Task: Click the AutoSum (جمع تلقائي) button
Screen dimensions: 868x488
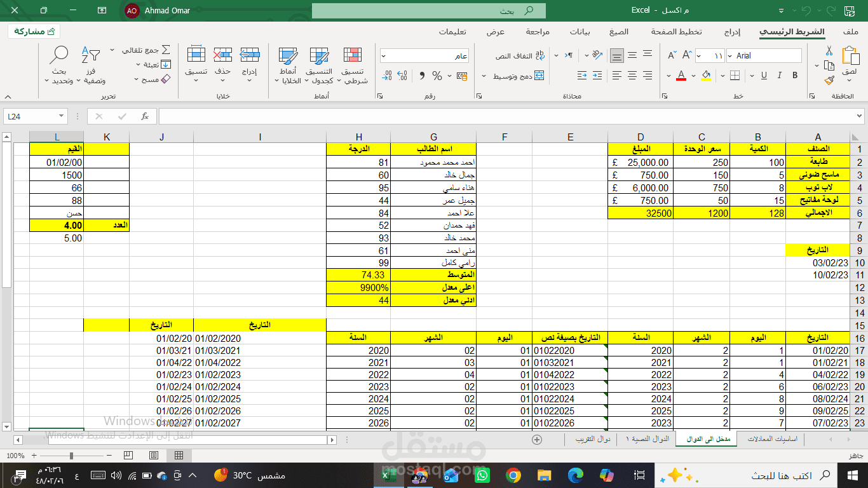Action: coord(144,50)
